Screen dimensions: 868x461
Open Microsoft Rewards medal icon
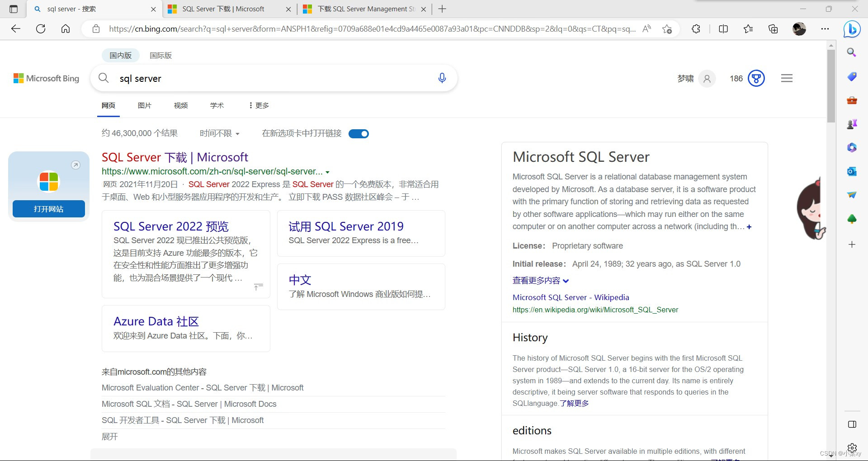pyautogui.click(x=756, y=78)
